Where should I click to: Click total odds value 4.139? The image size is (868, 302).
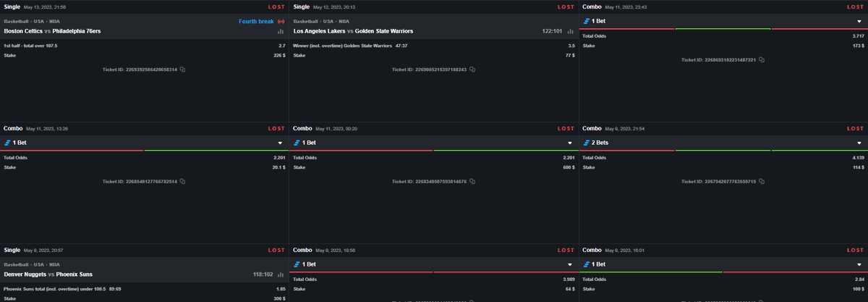pos(859,157)
